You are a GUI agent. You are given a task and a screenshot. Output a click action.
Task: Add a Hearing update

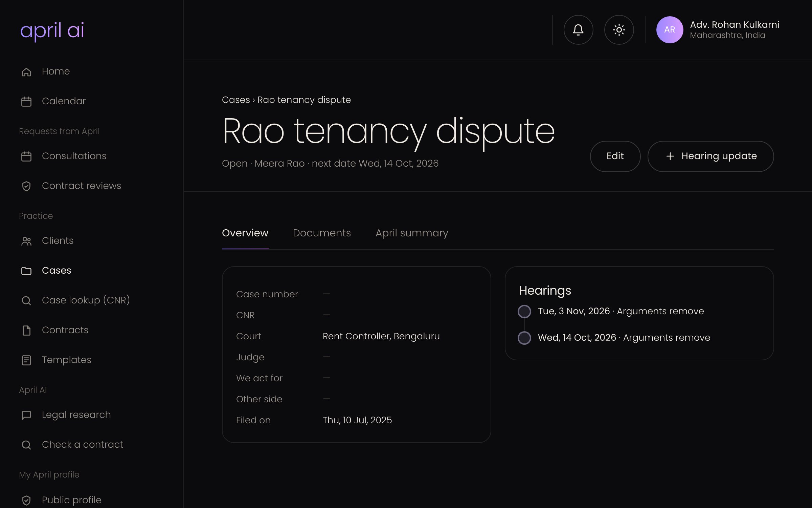click(x=710, y=156)
